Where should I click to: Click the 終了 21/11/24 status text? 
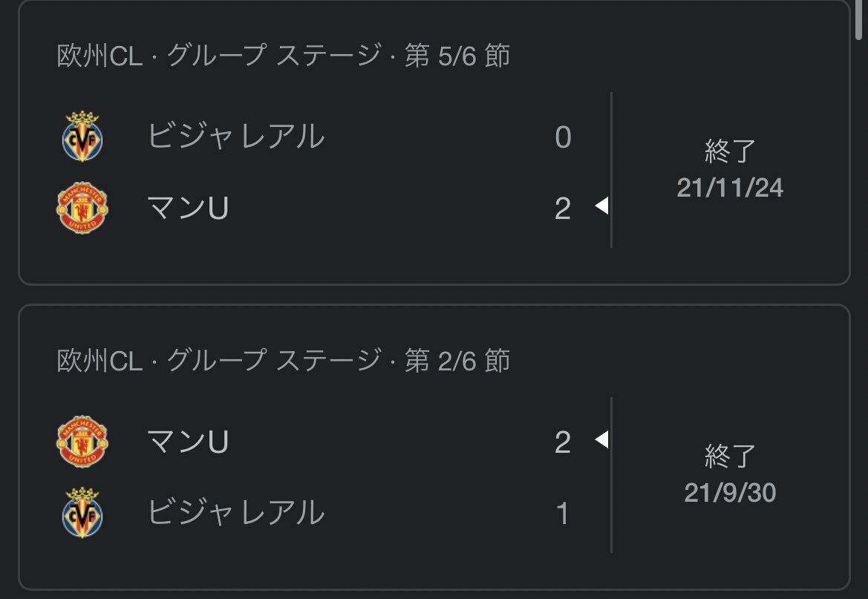(x=730, y=168)
